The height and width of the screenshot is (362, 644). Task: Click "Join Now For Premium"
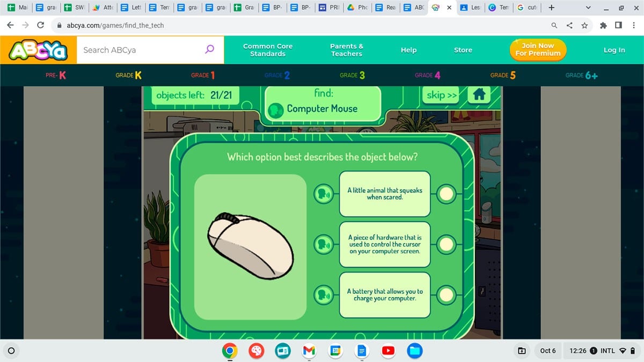[538, 49]
